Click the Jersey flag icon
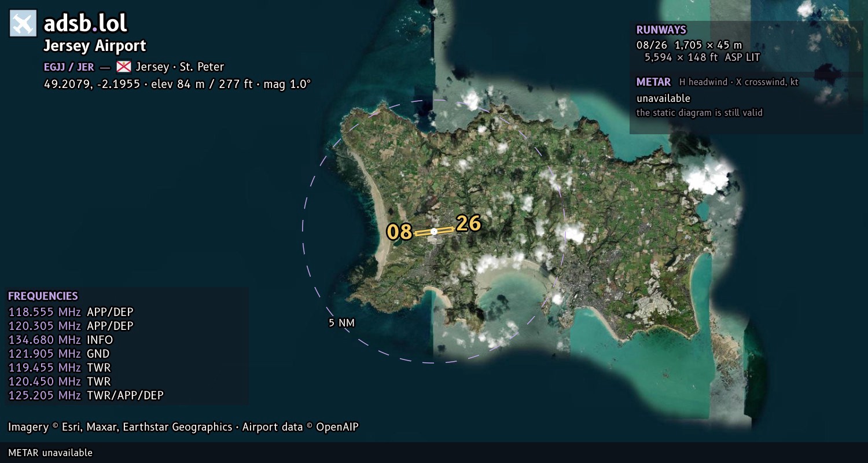 tap(124, 67)
